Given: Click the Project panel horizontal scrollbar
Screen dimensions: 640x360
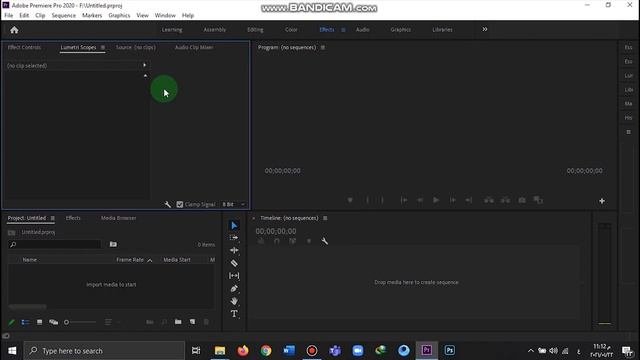Looking at the screenshot, I should [27, 307].
